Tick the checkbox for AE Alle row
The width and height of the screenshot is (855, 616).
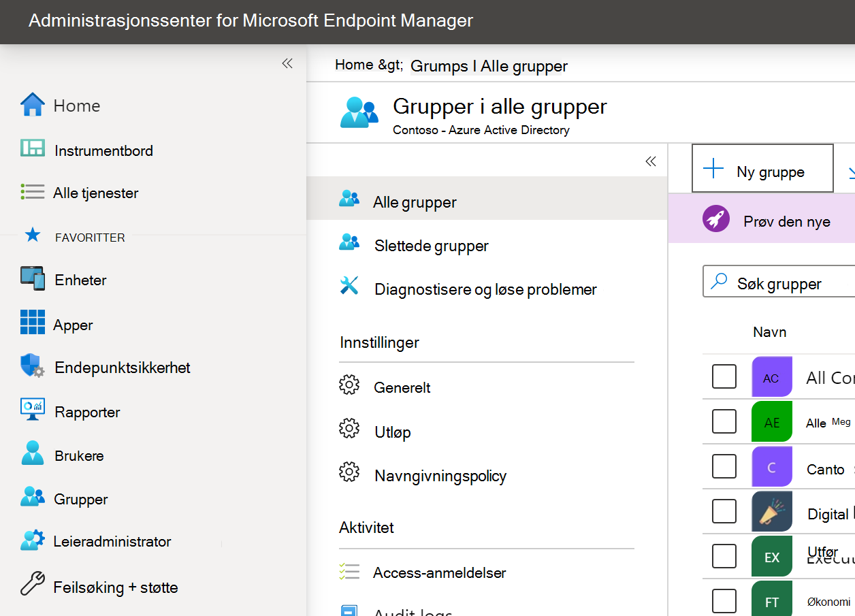click(724, 421)
